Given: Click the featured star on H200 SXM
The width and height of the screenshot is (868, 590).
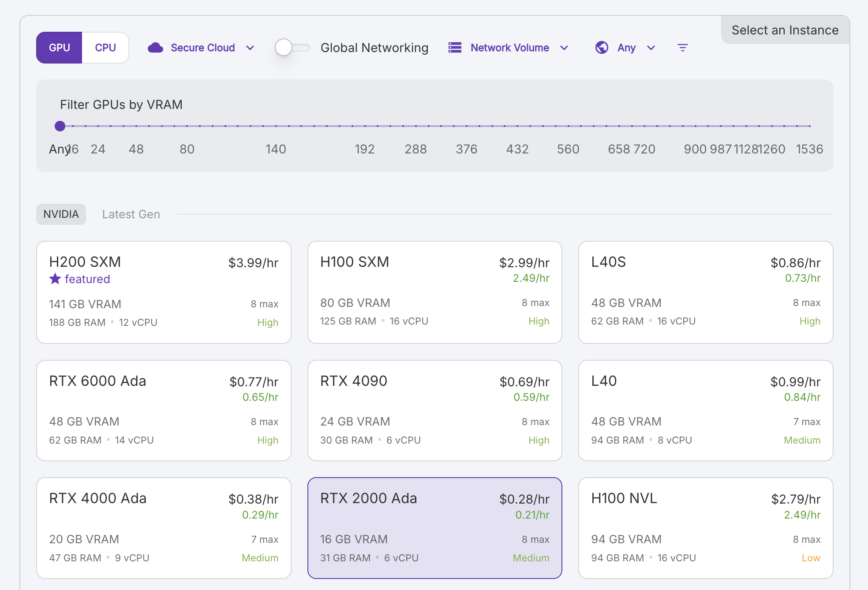Looking at the screenshot, I should 55,279.
